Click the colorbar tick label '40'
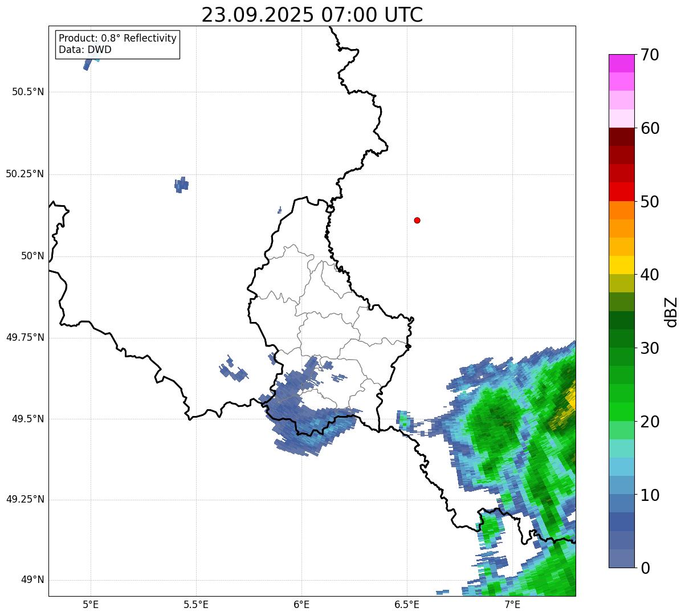 [650, 275]
